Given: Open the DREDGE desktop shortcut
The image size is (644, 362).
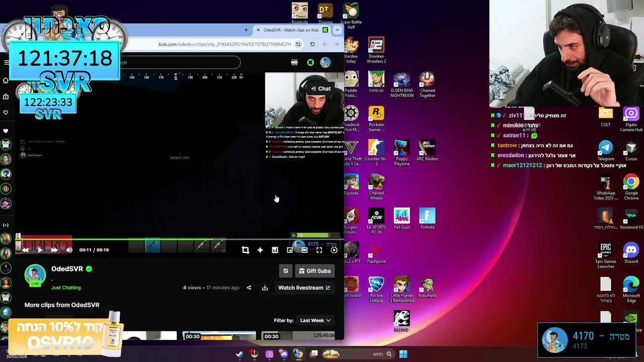Looking at the screenshot, I should (x=401, y=321).
